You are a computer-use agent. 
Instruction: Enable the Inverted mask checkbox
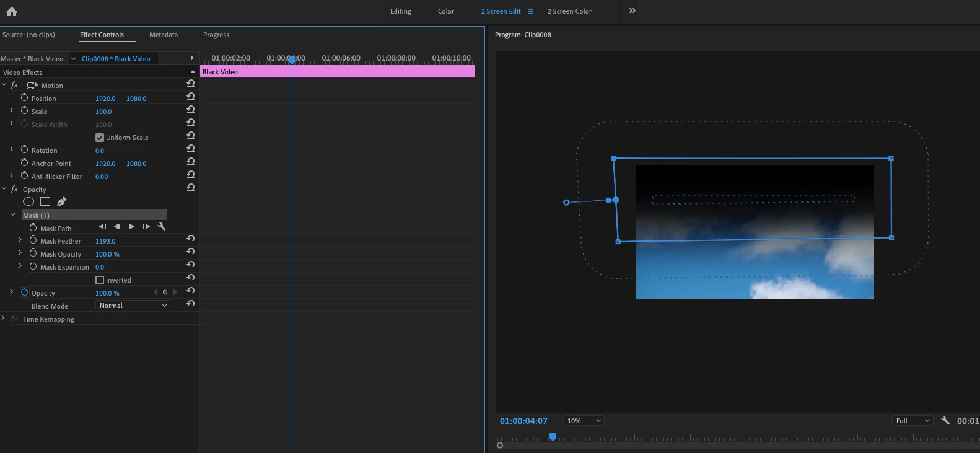[x=99, y=280]
